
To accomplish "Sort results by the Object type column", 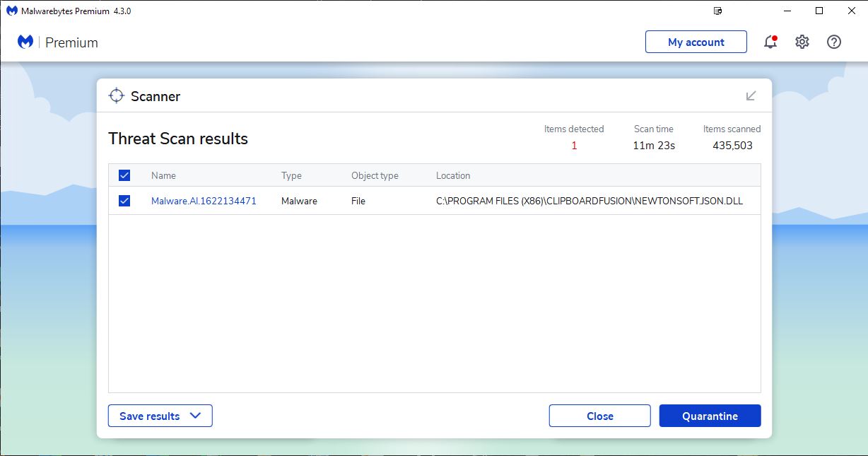I will tap(375, 175).
